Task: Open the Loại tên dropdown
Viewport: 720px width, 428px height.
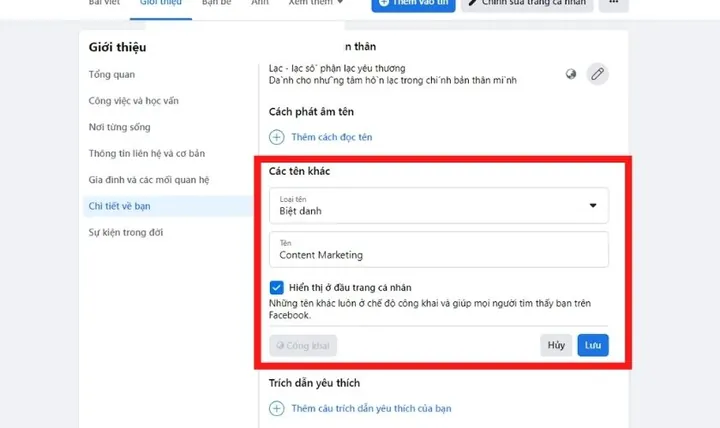Action: click(x=439, y=205)
